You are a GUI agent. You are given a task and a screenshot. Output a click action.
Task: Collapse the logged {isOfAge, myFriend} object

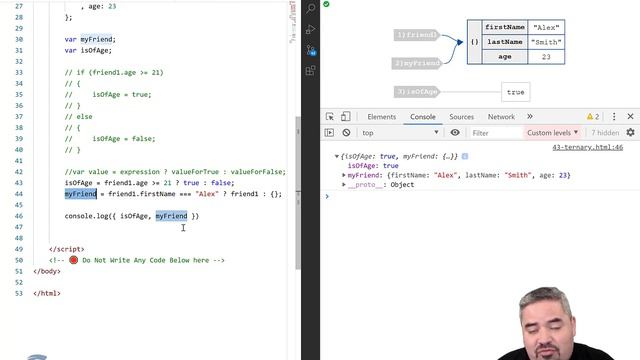pyautogui.click(x=337, y=156)
